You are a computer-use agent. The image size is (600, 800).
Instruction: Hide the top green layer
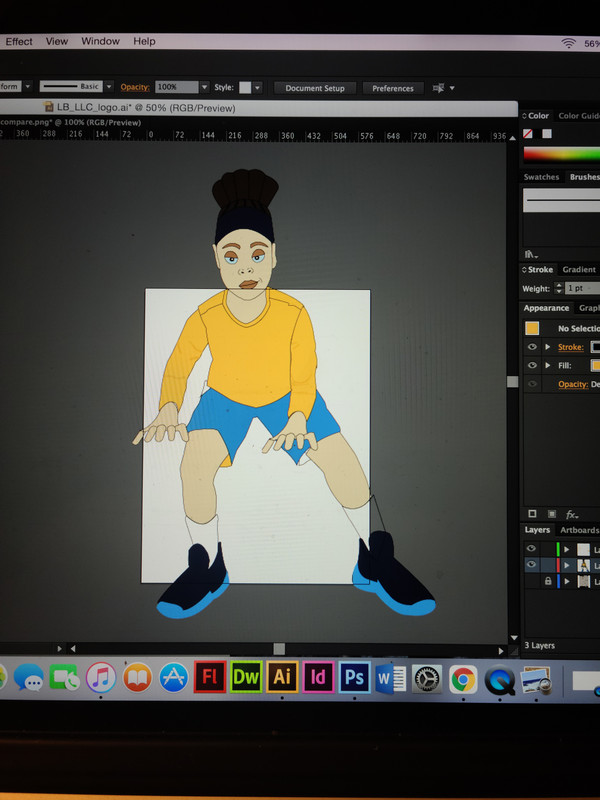[531, 548]
